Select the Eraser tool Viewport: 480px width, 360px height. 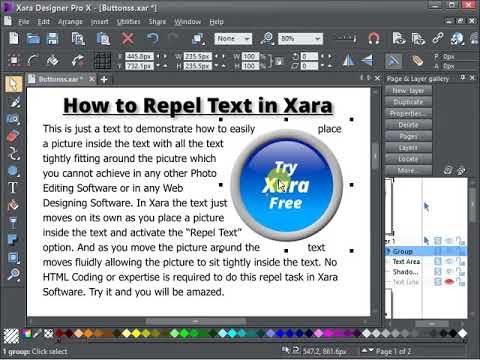(13, 136)
